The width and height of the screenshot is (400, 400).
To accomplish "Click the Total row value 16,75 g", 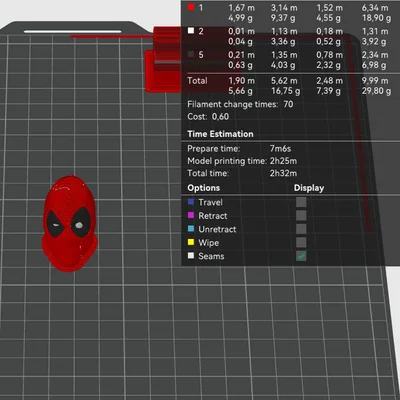I will click(x=285, y=91).
